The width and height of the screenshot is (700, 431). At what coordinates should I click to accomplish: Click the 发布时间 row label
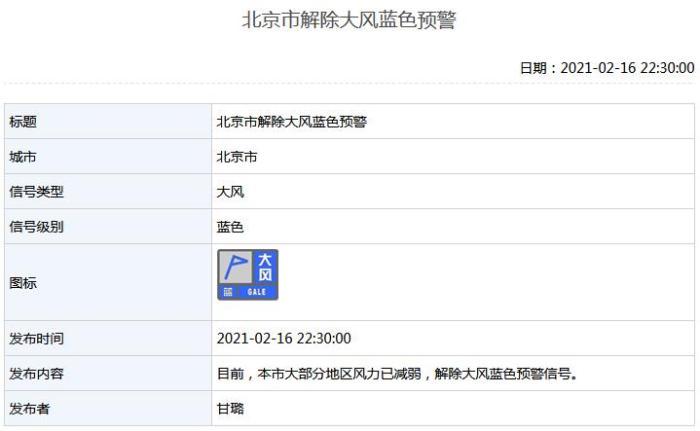pos(37,339)
